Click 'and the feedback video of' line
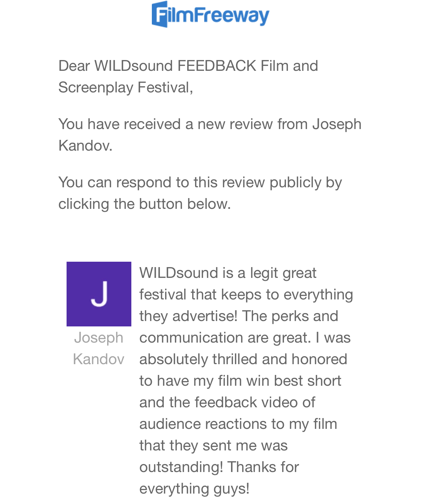This screenshot has width=421, height=504. tap(227, 402)
